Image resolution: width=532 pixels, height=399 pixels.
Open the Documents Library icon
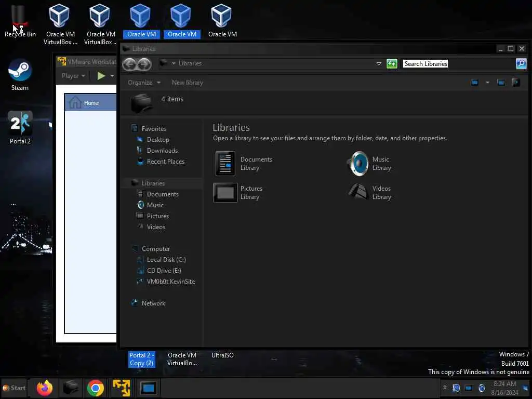(244, 164)
